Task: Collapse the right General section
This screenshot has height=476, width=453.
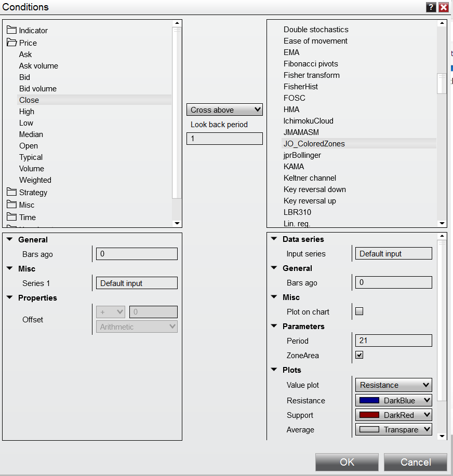Action: (x=274, y=268)
